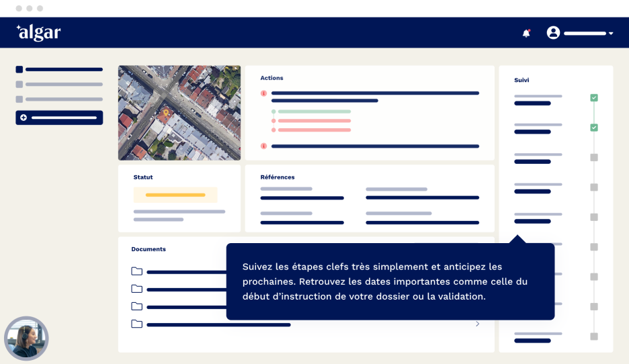Screen dimensions: 629x364
Task: Toggle the eighth Suivi step grey checkbox
Action: click(x=594, y=307)
